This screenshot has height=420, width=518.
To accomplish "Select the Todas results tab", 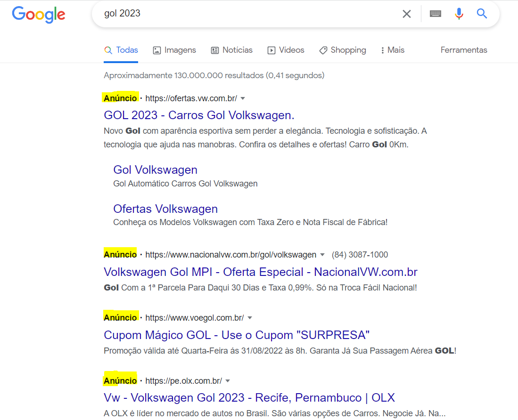I will [x=121, y=50].
